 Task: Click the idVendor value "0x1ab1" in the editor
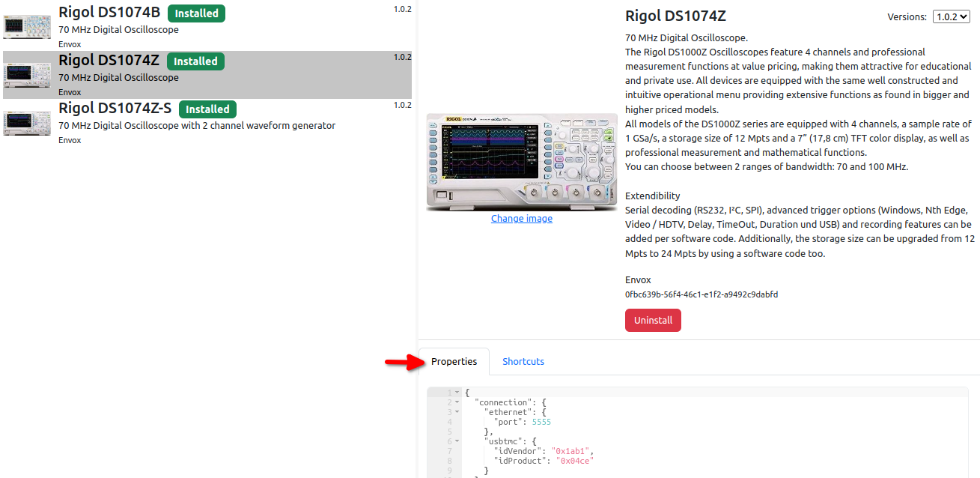(571, 451)
